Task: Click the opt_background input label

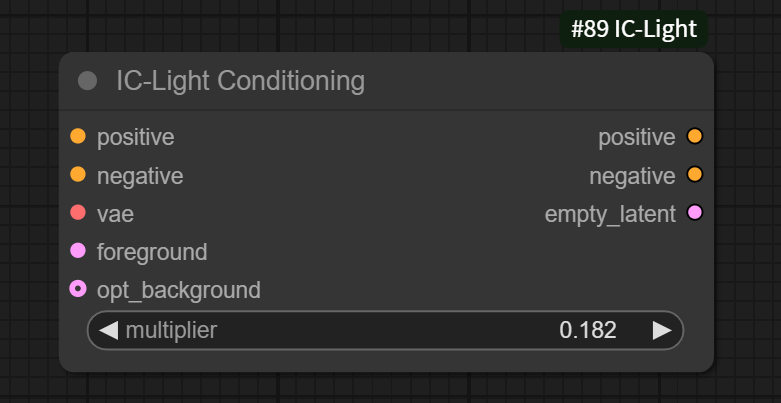Action: (179, 290)
